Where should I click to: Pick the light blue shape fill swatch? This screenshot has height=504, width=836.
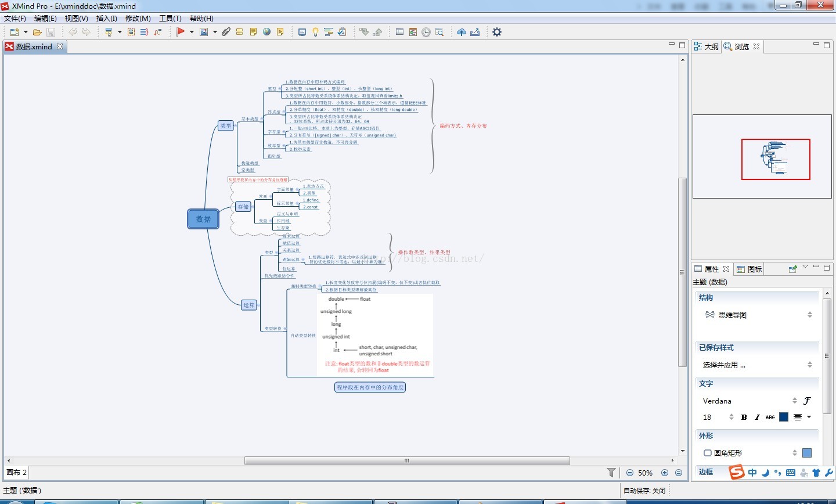click(807, 453)
